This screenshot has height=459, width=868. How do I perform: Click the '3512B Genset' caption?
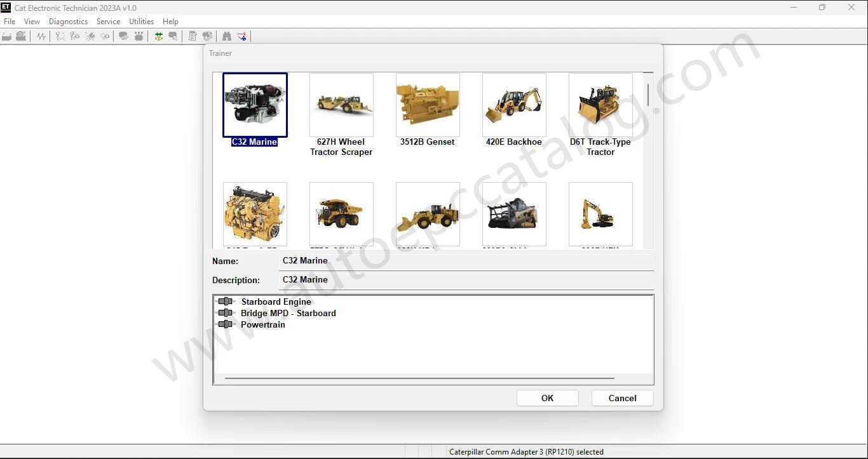(428, 142)
